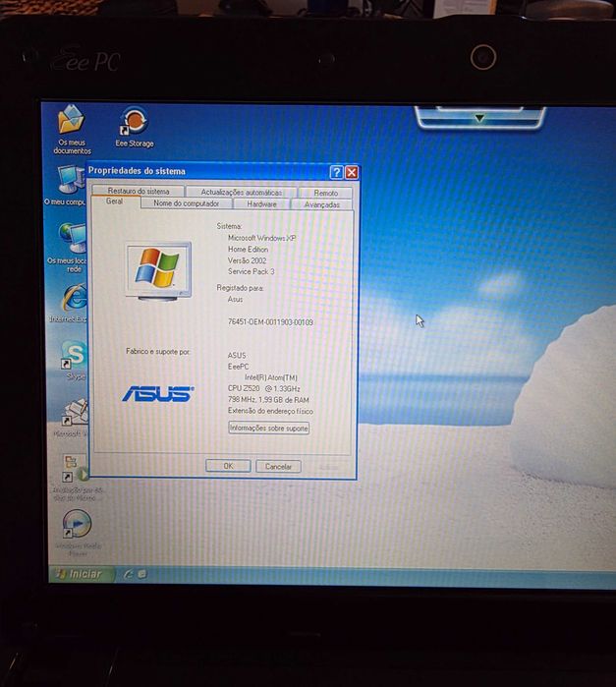Open the Hardware tab
The height and width of the screenshot is (687, 616).
pyautogui.click(x=261, y=204)
